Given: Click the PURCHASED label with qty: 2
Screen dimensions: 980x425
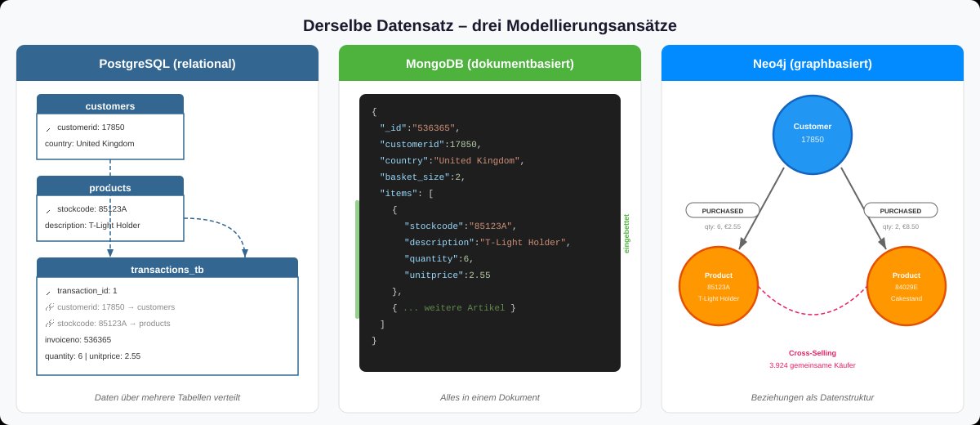Looking at the screenshot, I should (901, 210).
